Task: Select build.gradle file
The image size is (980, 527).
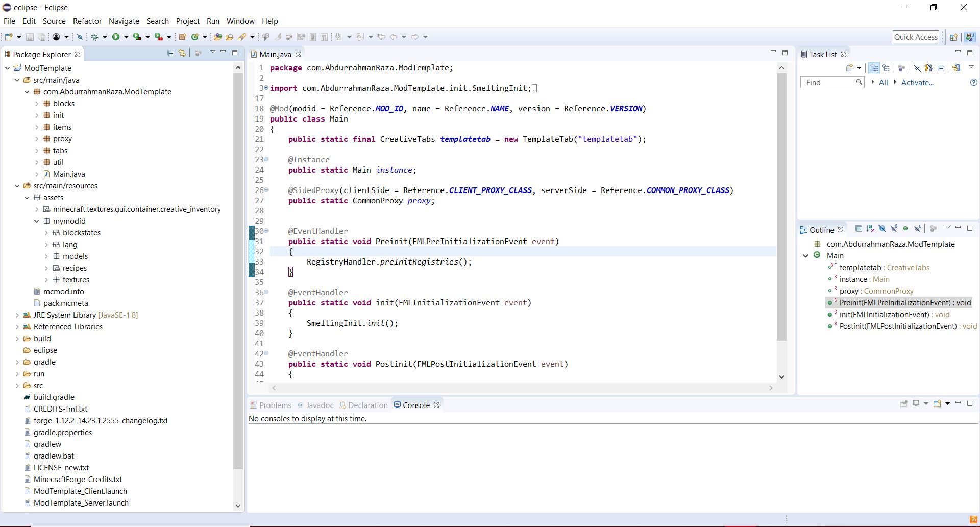Action: click(x=54, y=397)
